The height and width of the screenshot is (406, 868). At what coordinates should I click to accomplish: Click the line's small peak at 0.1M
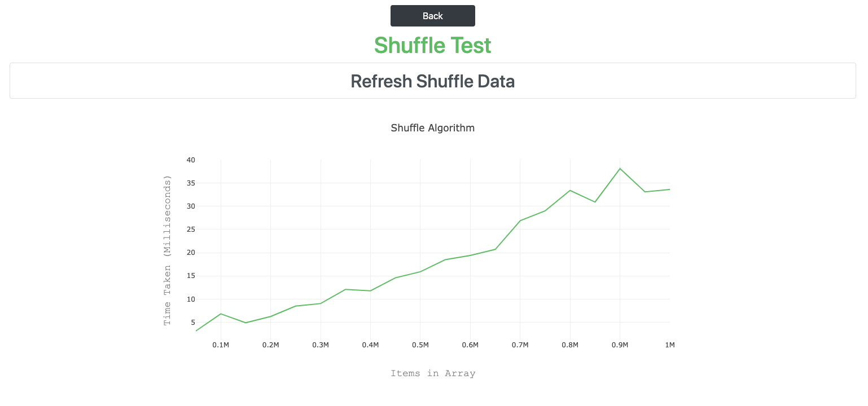pos(221,314)
